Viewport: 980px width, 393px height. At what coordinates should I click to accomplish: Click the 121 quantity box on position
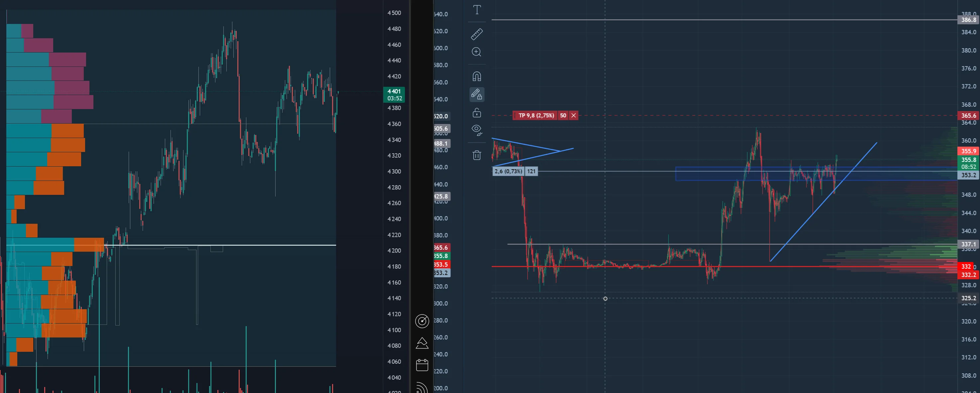click(532, 171)
